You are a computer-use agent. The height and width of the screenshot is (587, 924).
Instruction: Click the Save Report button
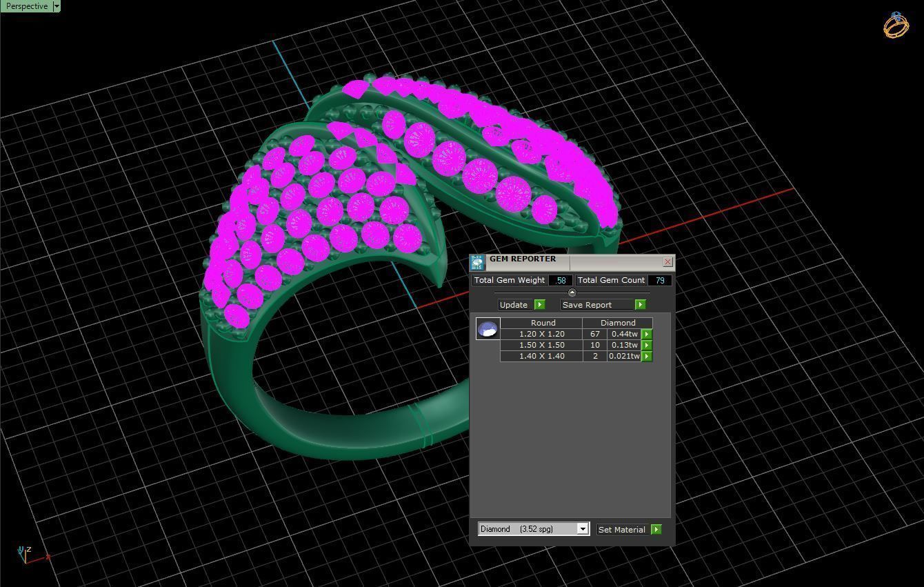tap(597, 304)
